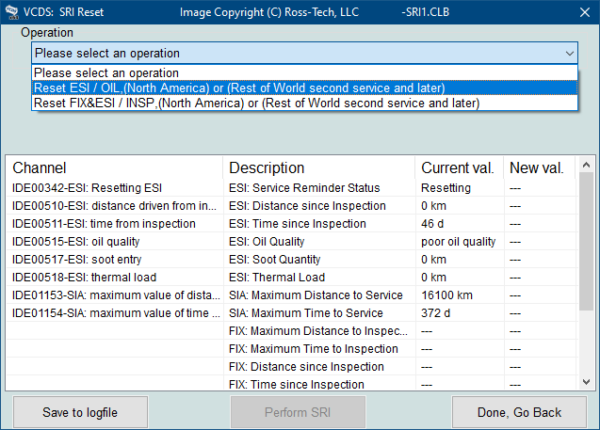Click scrollbar up arrow in channel list
This screenshot has height=430, width=600.
[x=584, y=165]
